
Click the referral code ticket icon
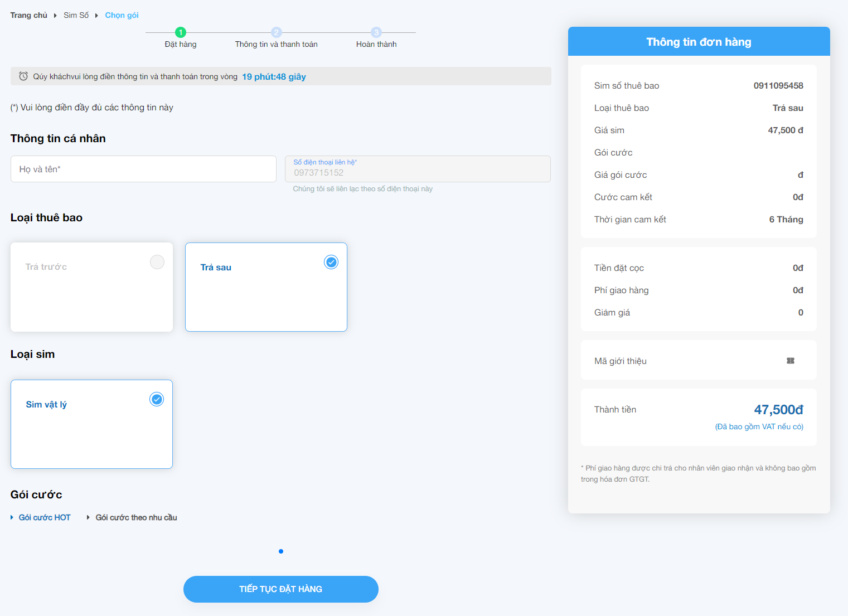click(791, 361)
